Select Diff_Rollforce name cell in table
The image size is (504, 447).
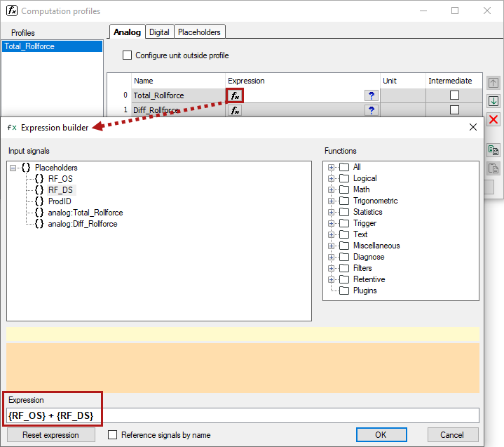[178, 110]
